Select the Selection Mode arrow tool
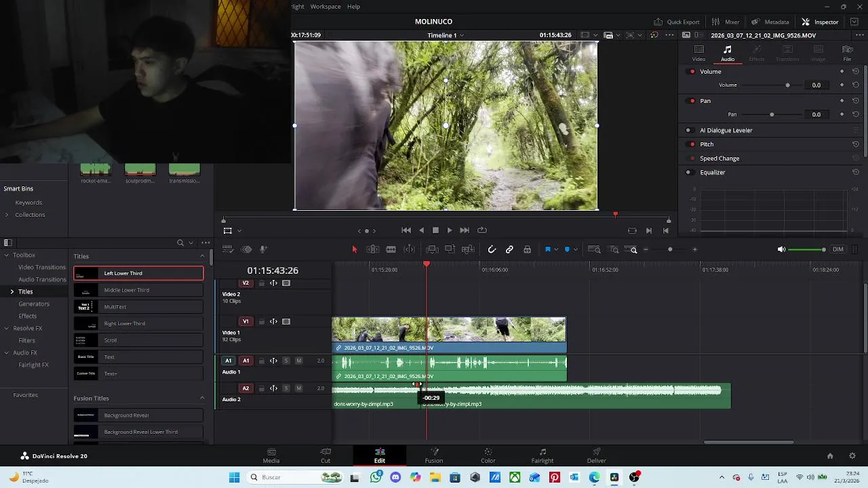 point(354,249)
